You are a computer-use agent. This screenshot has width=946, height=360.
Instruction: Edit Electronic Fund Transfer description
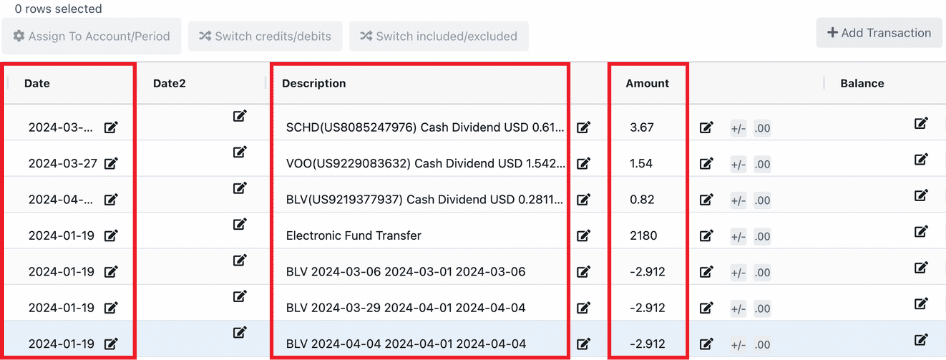[583, 236]
